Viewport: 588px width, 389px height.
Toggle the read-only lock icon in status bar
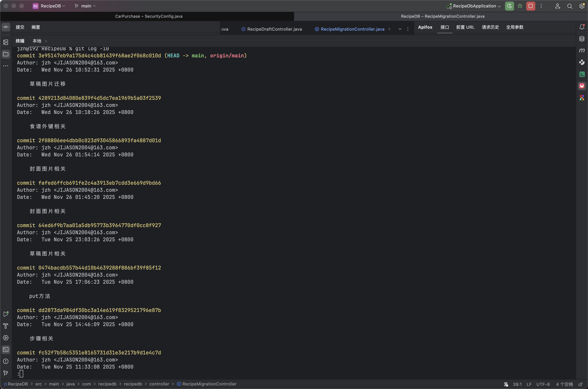pyautogui.click(x=580, y=384)
